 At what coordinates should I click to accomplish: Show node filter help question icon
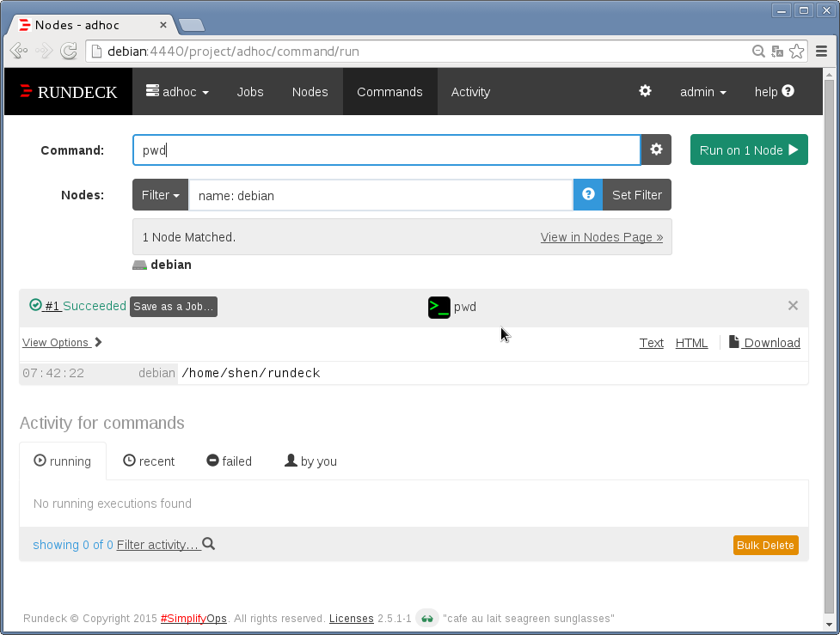[588, 194]
